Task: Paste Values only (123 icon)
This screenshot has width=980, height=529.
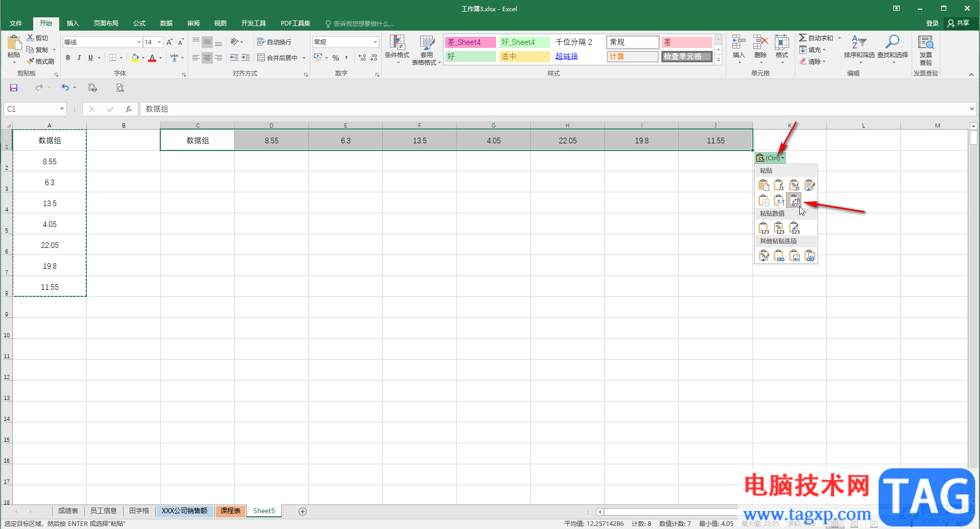Action: (764, 228)
